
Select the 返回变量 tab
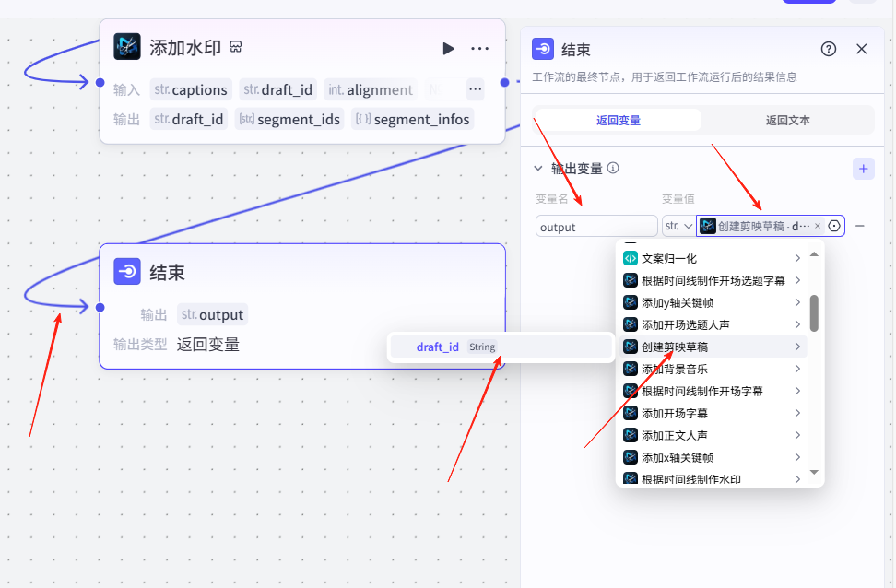click(619, 120)
